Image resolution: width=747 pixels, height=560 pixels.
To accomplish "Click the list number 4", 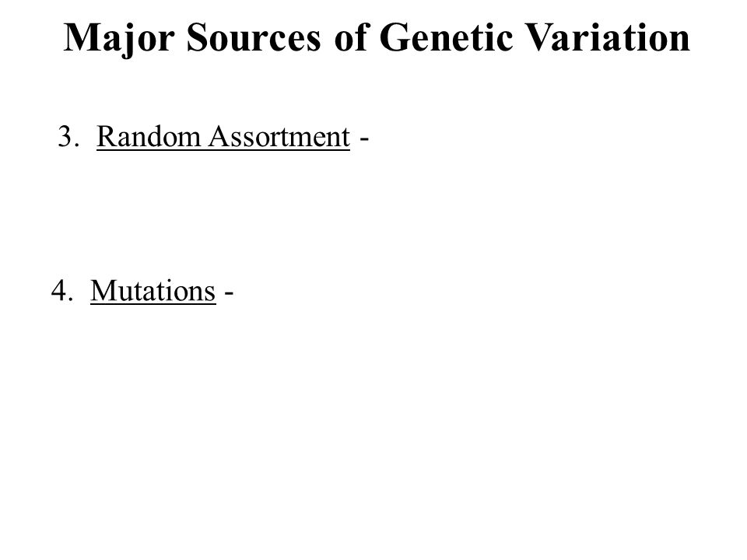I will [62, 291].
